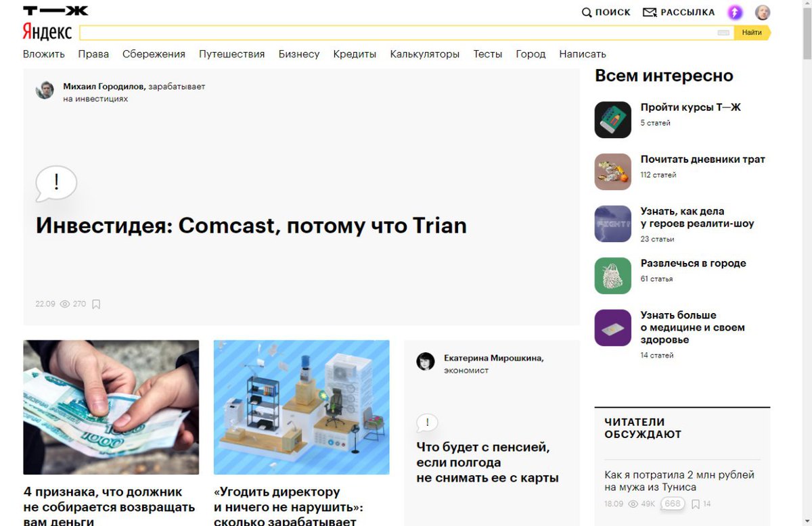Screen dimensions: 812x526
Task: Open the money-in-hands article thumbnail
Action: (111, 407)
